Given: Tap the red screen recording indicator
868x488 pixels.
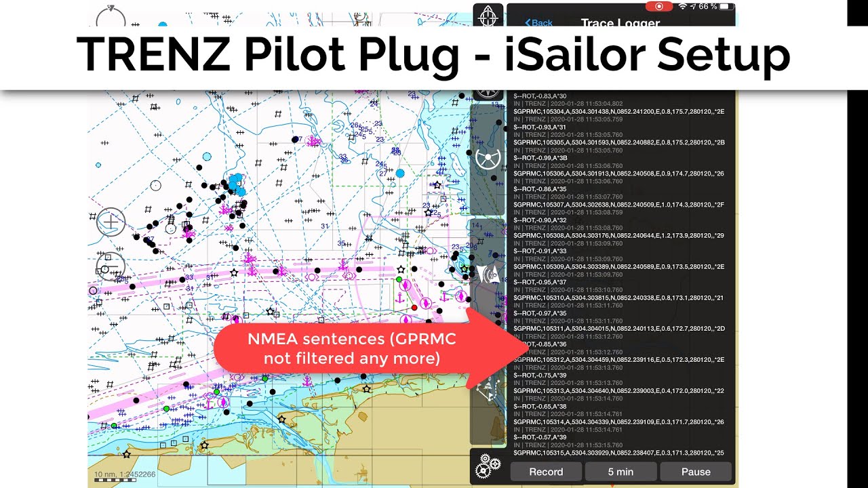Looking at the screenshot, I should 658,7.
